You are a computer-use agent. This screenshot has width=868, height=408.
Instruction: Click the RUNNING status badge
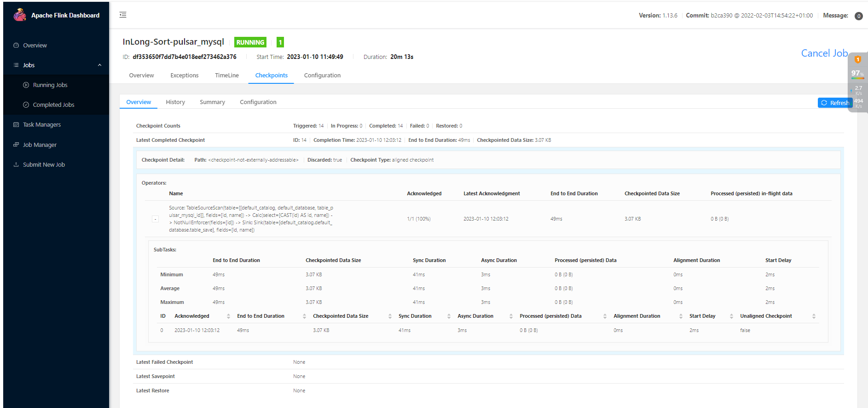pos(250,42)
